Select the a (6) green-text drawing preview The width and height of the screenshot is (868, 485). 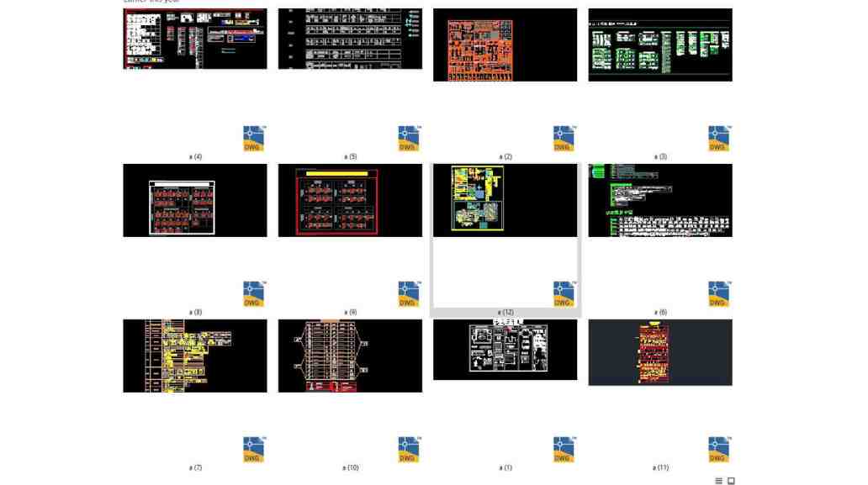(x=659, y=200)
